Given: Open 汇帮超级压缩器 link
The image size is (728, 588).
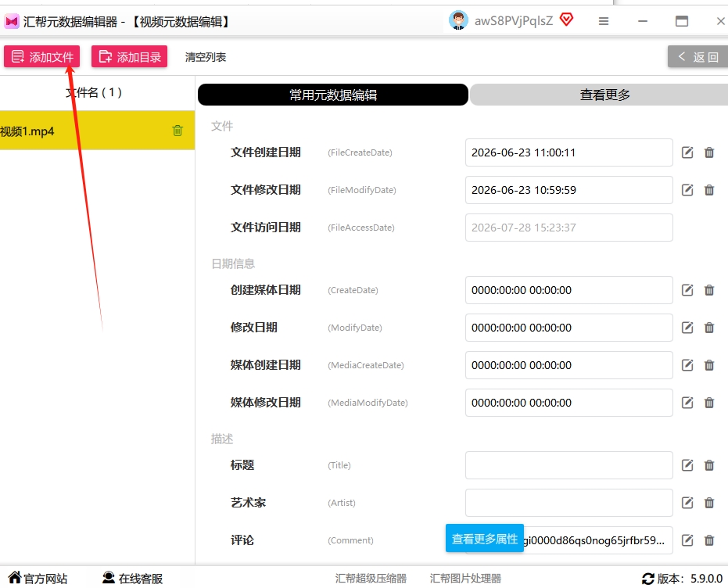Looking at the screenshot, I should pyautogui.click(x=371, y=579).
